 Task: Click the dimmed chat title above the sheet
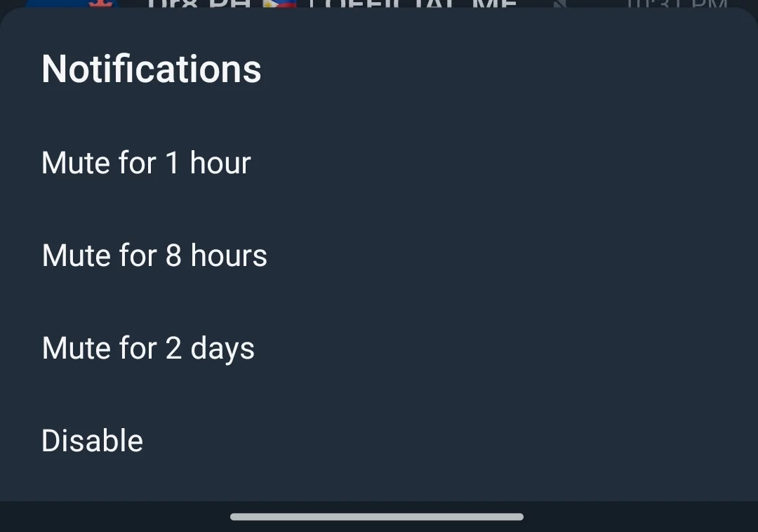coord(331,4)
